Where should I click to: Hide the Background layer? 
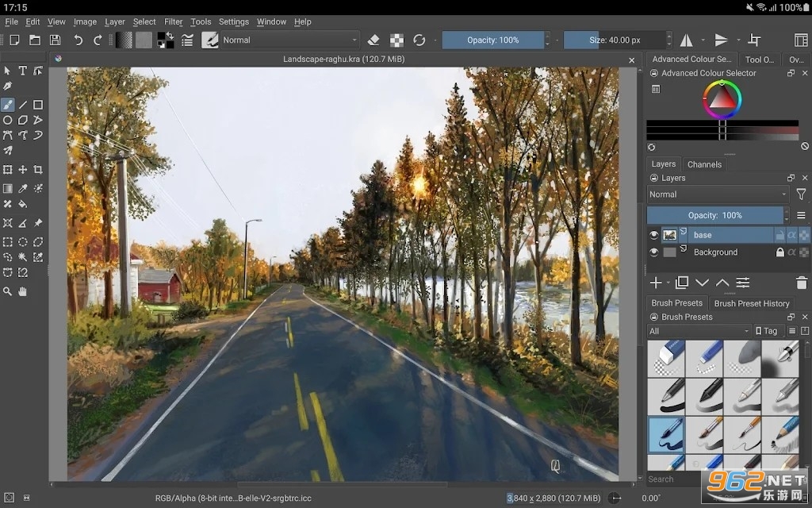(653, 252)
